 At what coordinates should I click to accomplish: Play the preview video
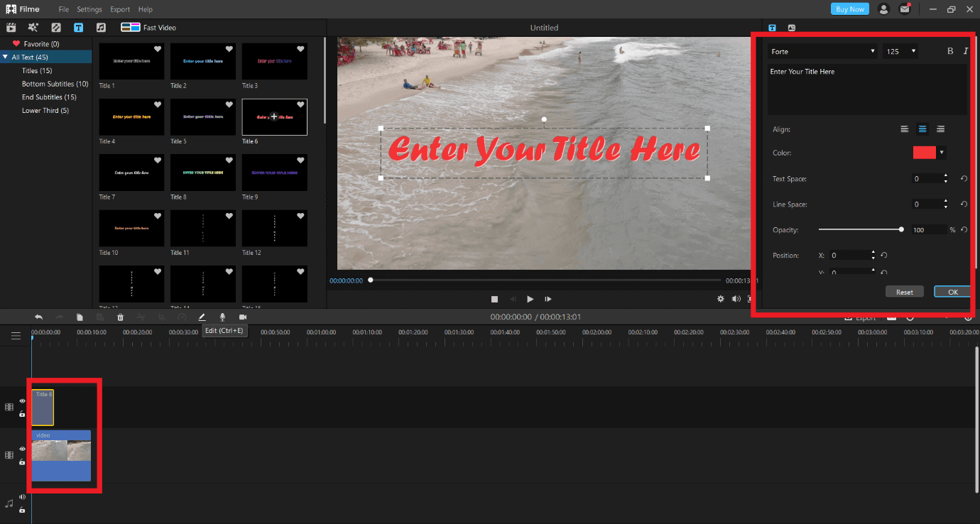530,299
